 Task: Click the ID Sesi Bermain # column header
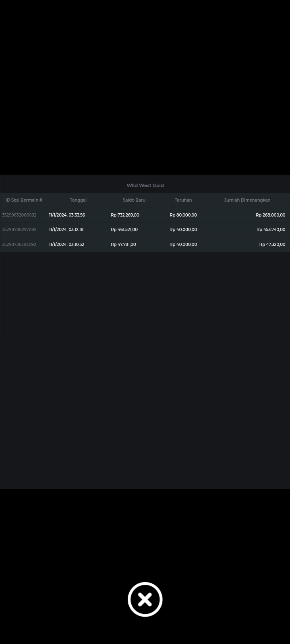tap(24, 200)
